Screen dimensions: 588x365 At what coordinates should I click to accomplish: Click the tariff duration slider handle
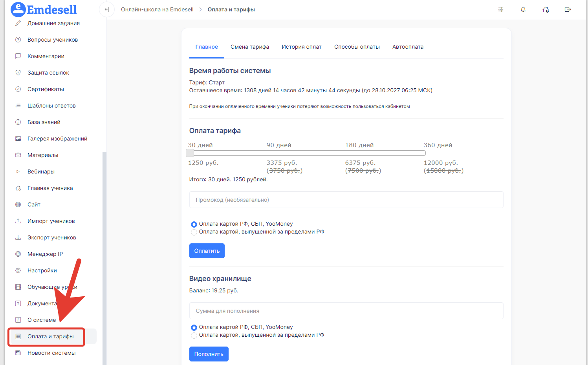[190, 153]
